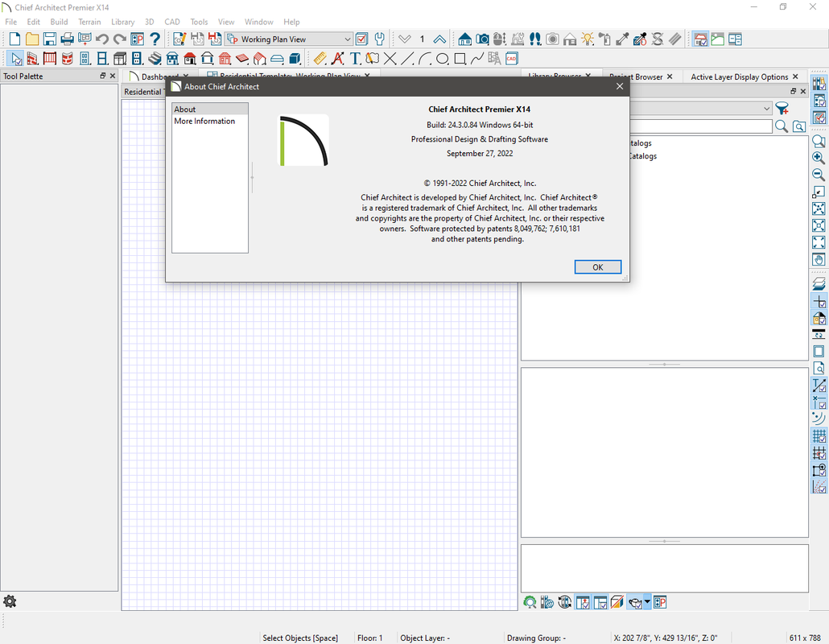Click Zoom In magnifier on right toolbar
The height and width of the screenshot is (644, 829).
pyautogui.click(x=819, y=158)
